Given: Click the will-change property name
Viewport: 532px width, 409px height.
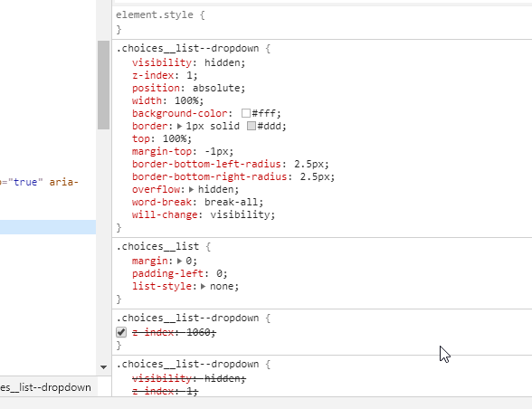Looking at the screenshot, I should tap(165, 214).
